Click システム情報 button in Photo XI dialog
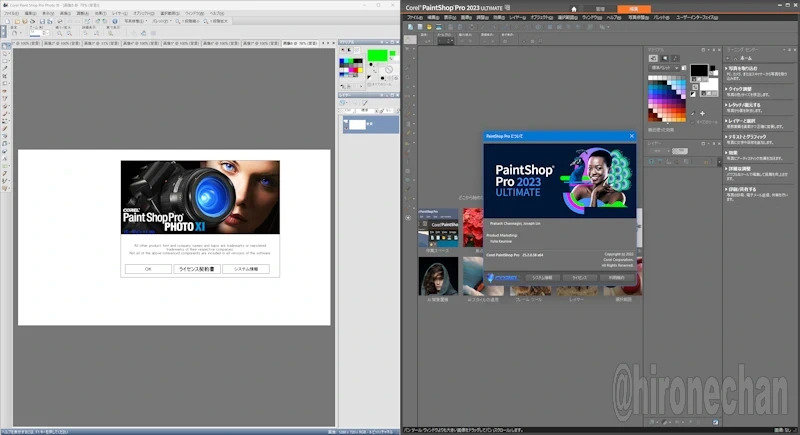This screenshot has height=435, width=800. (246, 269)
